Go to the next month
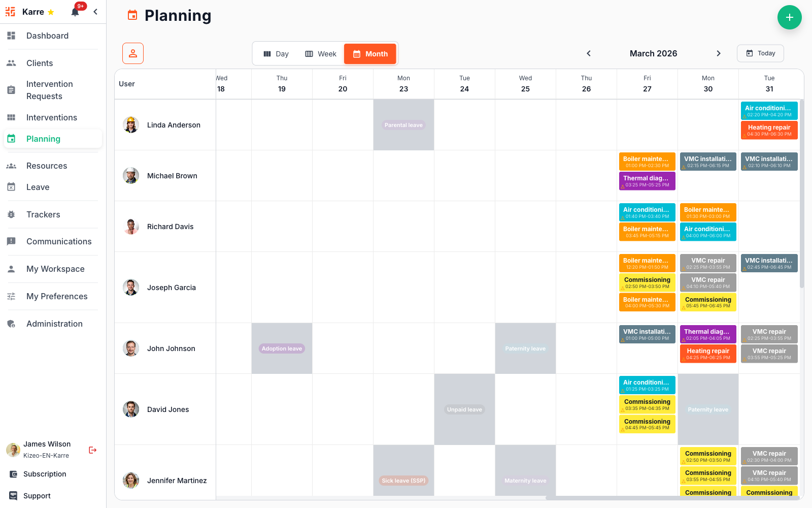 [718, 53]
